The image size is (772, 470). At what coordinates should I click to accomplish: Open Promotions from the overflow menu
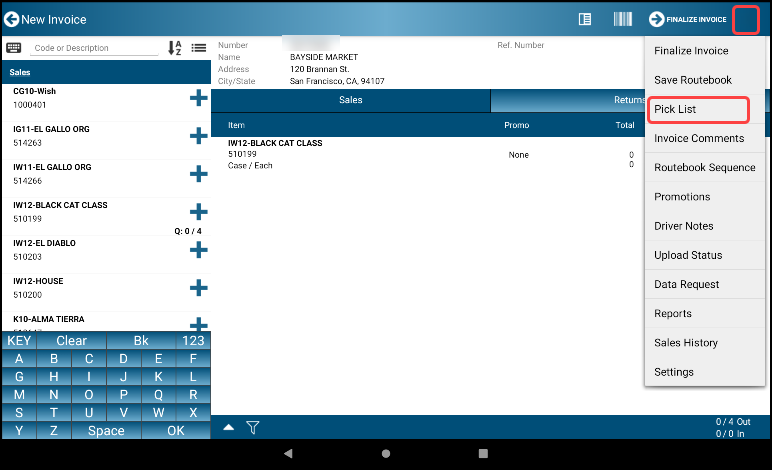(x=705, y=197)
